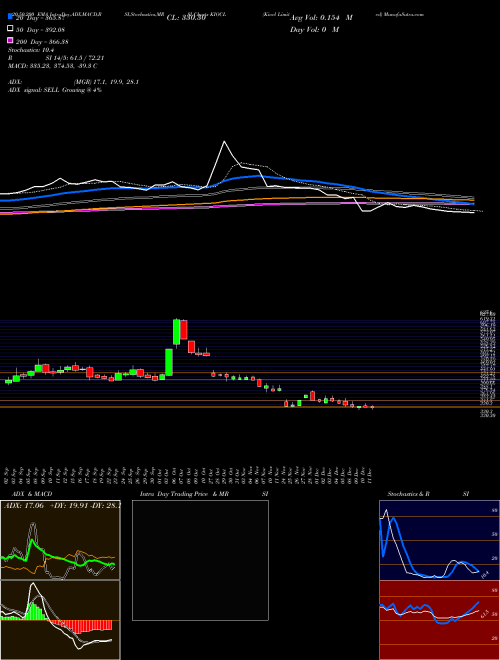The height and width of the screenshot is (660, 500).
Task: Select the '50 Day - 392.08' legend text
Action: [41, 29]
